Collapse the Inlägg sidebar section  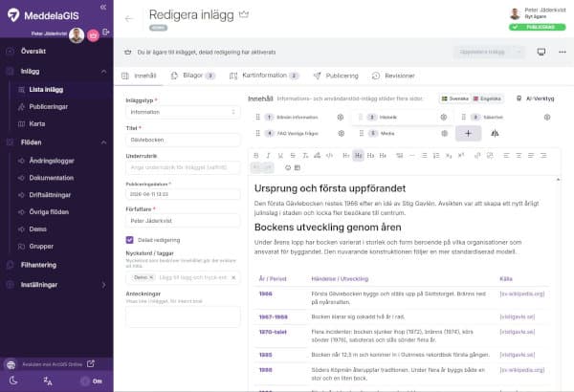(104, 72)
